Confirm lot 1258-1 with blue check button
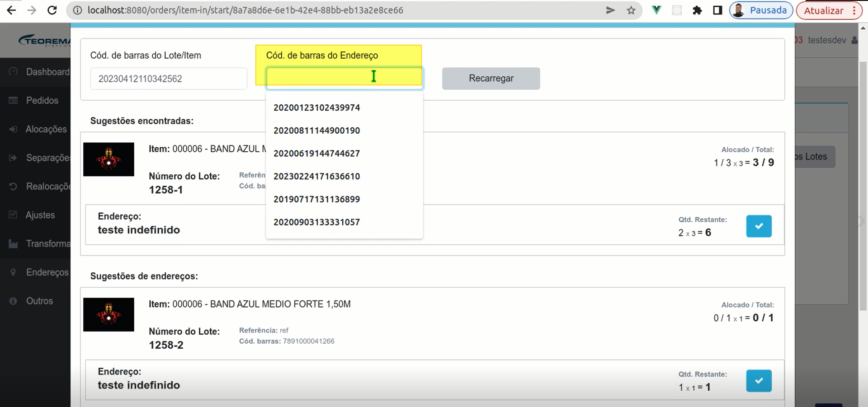The height and width of the screenshot is (407, 868). coord(759,226)
